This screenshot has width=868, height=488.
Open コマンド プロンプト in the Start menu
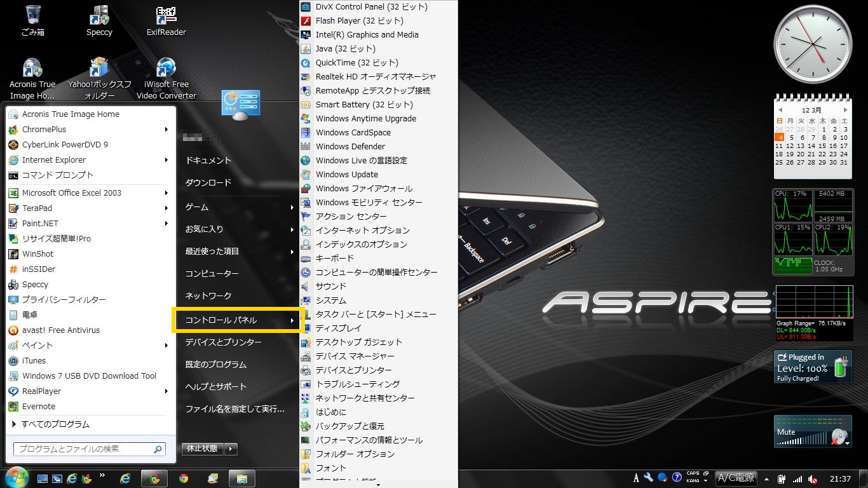(90, 175)
